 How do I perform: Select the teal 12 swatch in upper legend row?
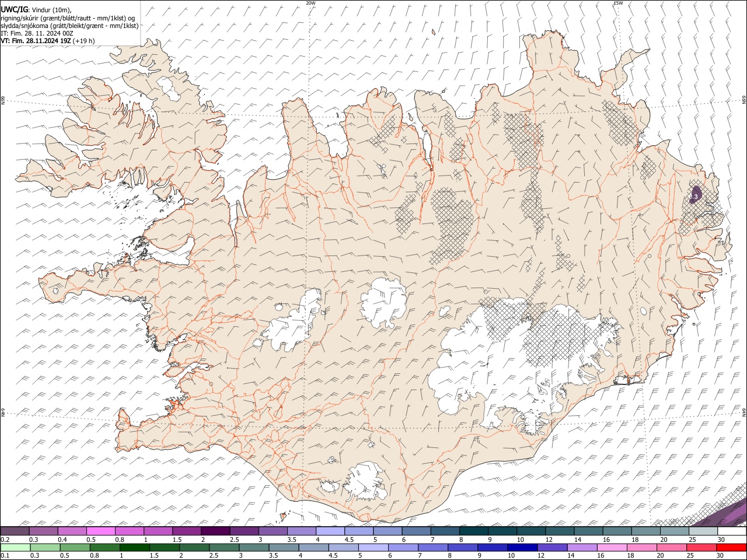tap(560, 531)
